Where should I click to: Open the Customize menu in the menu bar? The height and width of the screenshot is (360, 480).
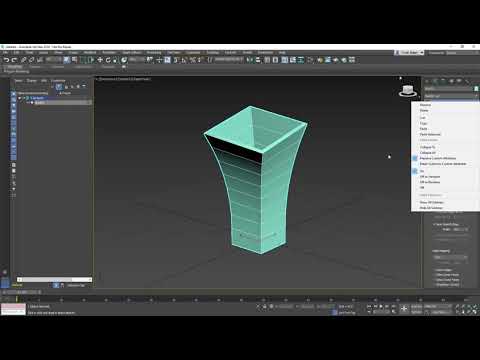(193, 52)
